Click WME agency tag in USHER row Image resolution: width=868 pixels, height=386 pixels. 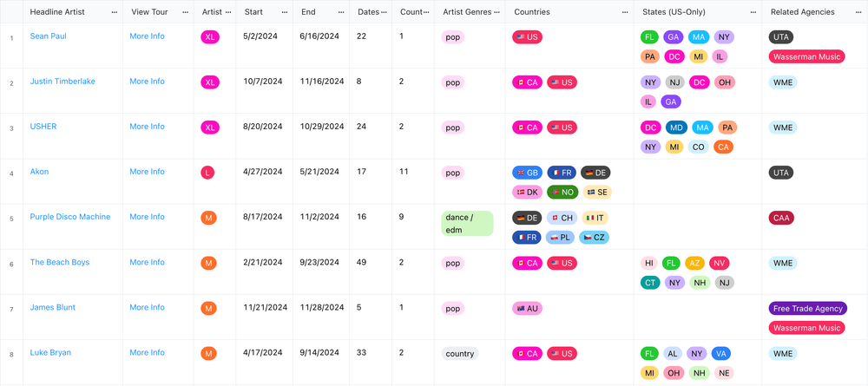783,128
